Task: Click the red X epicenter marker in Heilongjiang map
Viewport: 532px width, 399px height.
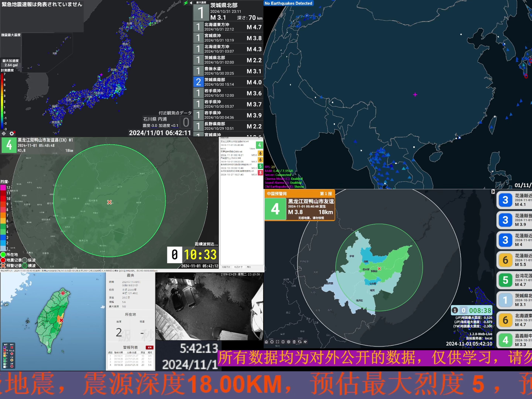Action: coord(110,202)
